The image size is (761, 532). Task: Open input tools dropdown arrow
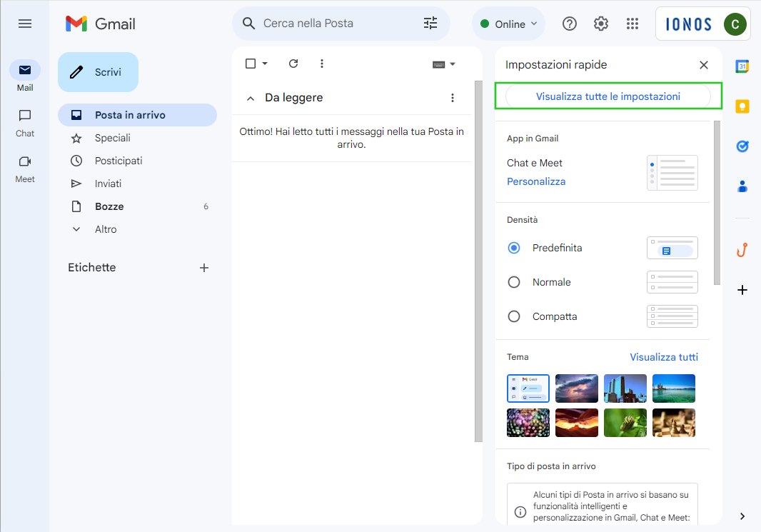point(453,64)
